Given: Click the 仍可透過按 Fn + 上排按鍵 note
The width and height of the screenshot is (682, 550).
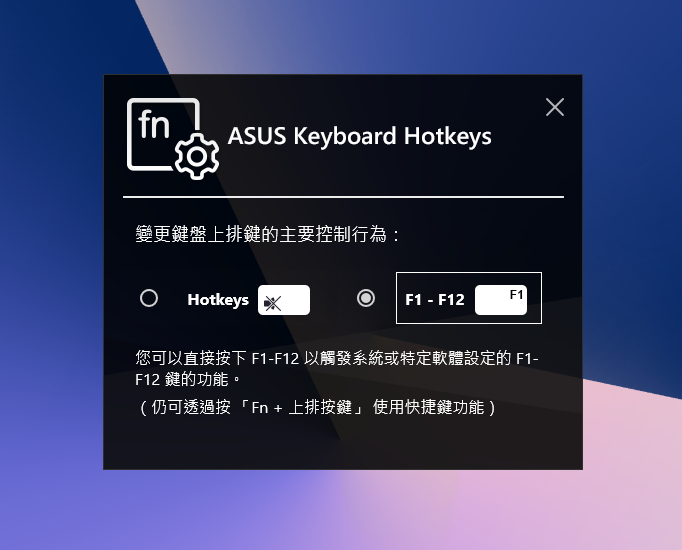Looking at the screenshot, I should 317,407.
